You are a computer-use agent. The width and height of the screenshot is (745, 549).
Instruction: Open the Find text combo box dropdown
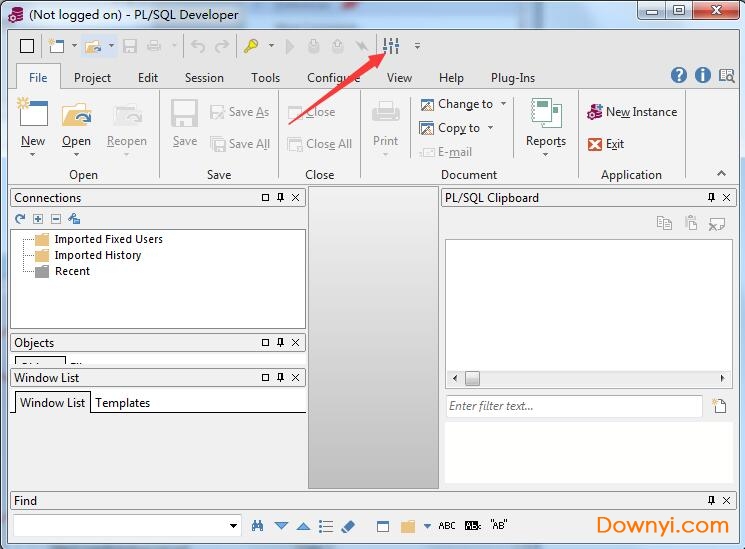click(x=234, y=526)
